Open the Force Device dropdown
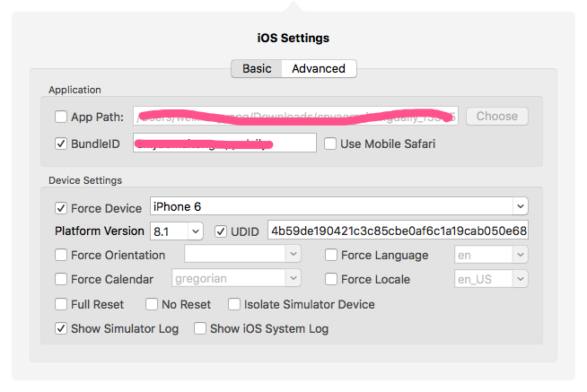 click(x=339, y=207)
